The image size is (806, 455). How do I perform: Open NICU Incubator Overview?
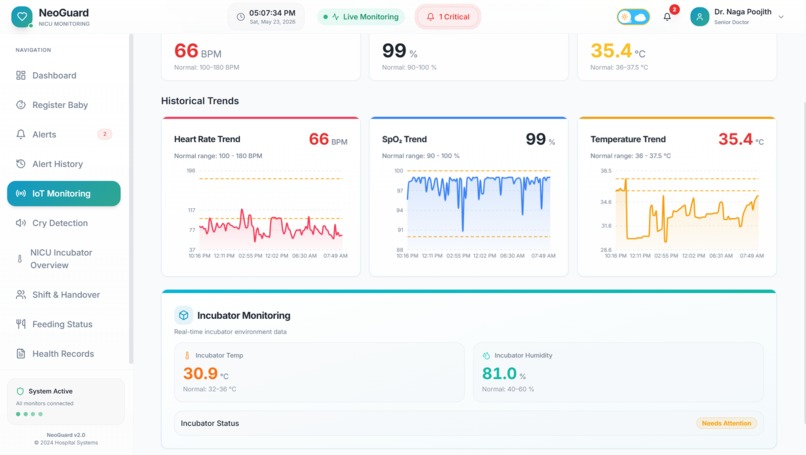coord(64,259)
